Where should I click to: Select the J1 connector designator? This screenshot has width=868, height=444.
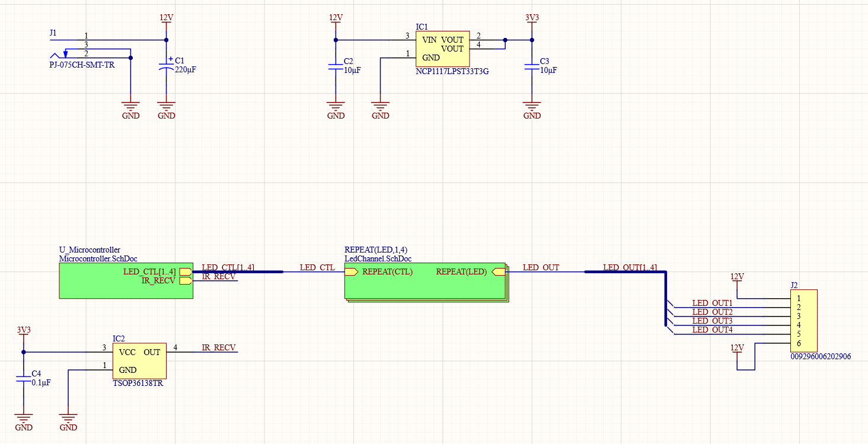(53, 33)
